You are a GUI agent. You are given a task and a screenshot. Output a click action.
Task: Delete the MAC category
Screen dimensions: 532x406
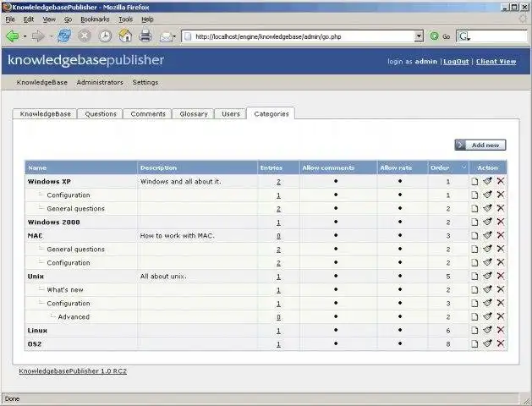pos(501,235)
